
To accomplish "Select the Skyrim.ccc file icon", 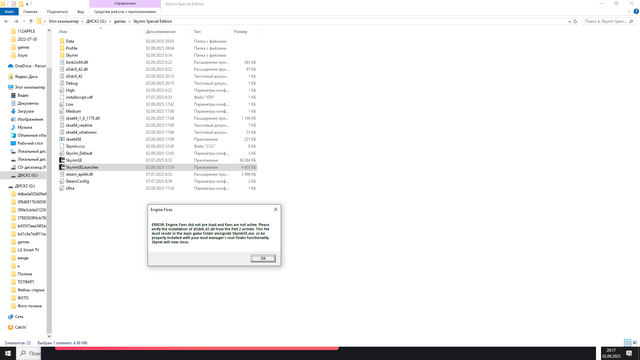I will click(62, 146).
